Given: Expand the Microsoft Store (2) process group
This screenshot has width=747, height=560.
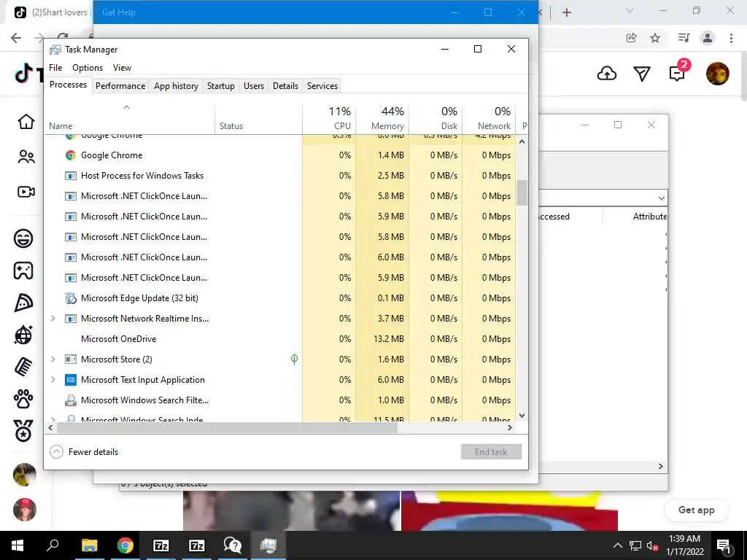Looking at the screenshot, I should pos(53,359).
